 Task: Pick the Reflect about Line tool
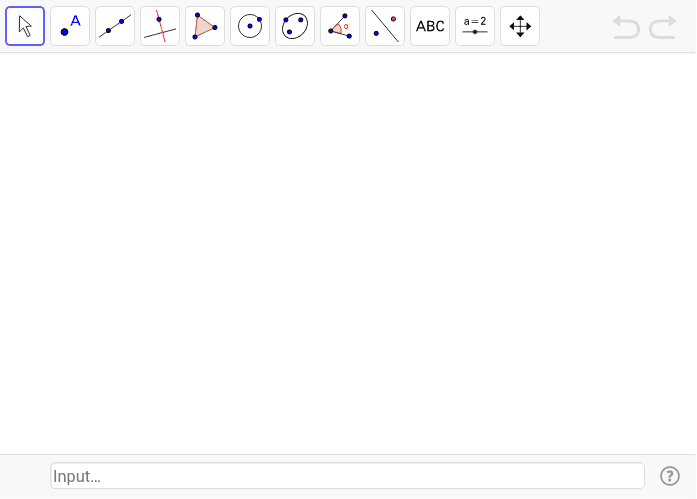[x=385, y=26]
